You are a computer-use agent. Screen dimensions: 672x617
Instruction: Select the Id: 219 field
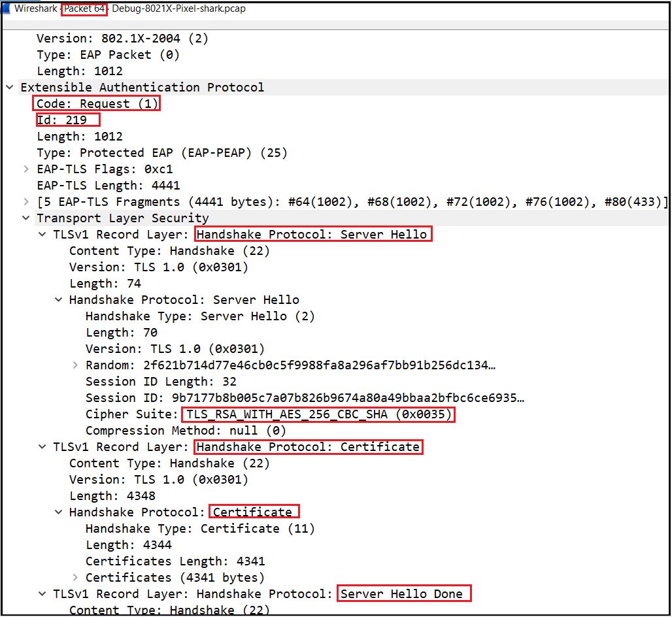(67, 120)
